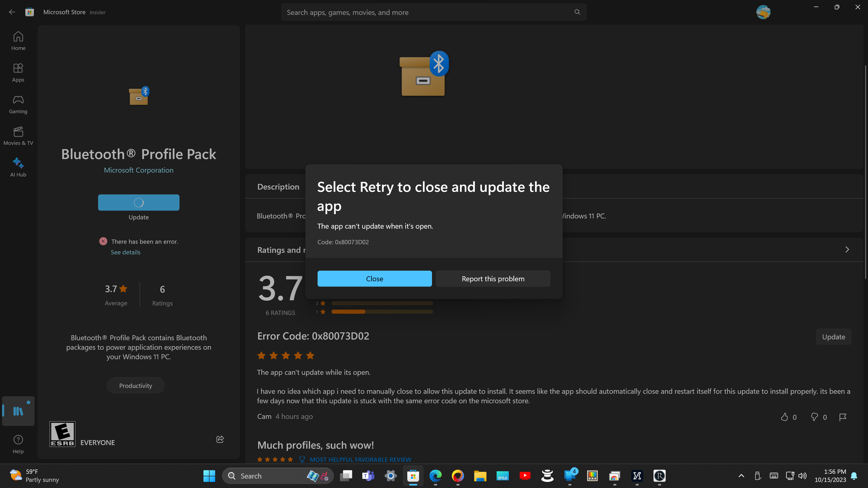Expand the Ratings and reviews section
Screen dimensions: 868x488
847,249
